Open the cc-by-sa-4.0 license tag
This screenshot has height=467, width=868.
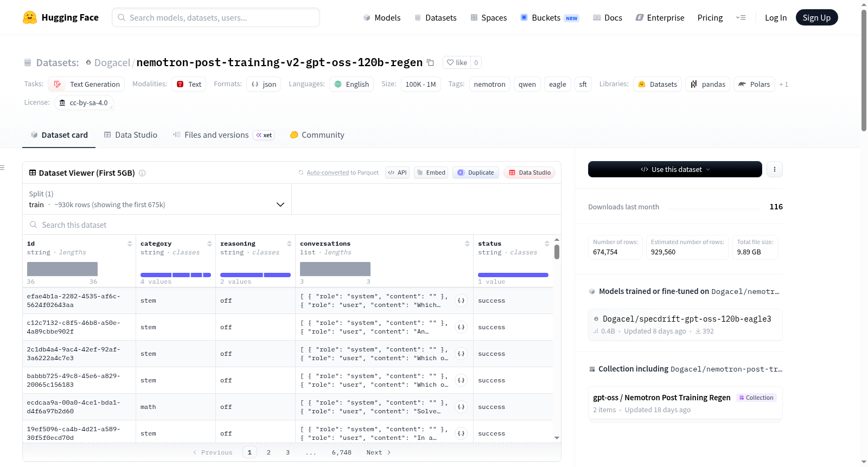pos(84,103)
